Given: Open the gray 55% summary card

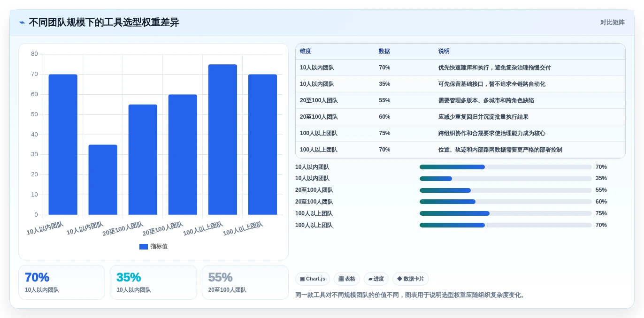Looking at the screenshot, I should tap(245, 282).
